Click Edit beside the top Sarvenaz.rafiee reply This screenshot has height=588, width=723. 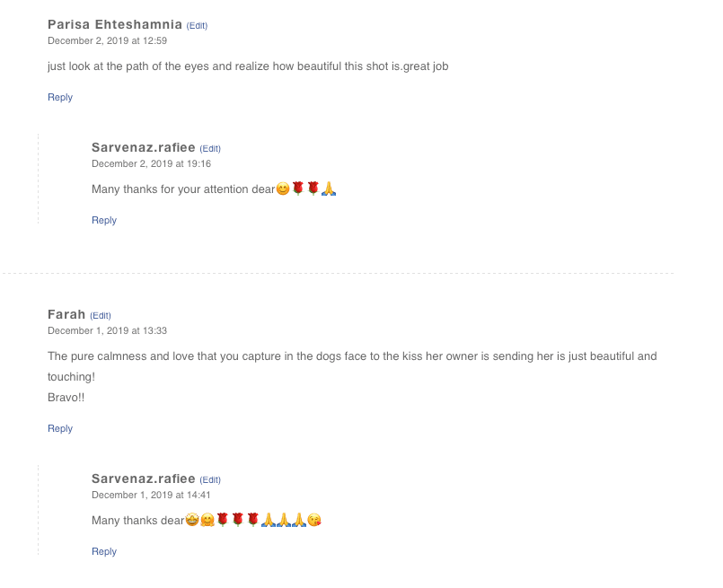pos(210,148)
